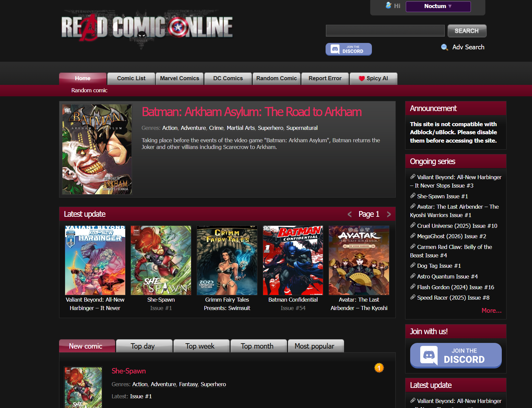The image size is (532, 408).
Task: Select the Supernatural genre link
Action: pos(302,128)
